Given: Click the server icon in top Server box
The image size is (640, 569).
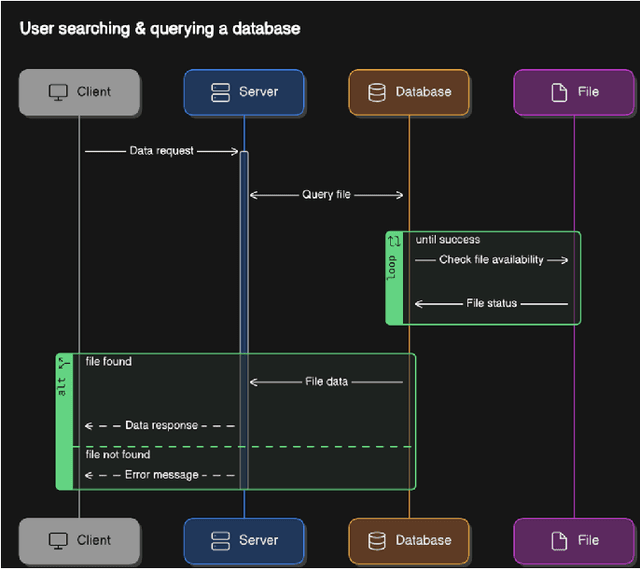Looking at the screenshot, I should [x=220, y=92].
